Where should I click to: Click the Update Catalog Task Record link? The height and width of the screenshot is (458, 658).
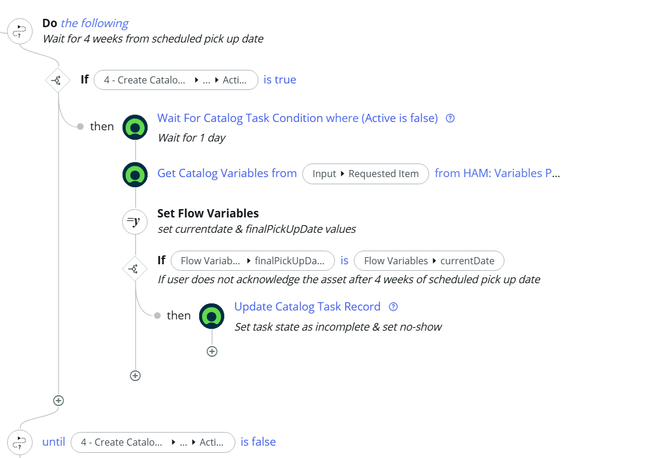(x=307, y=307)
